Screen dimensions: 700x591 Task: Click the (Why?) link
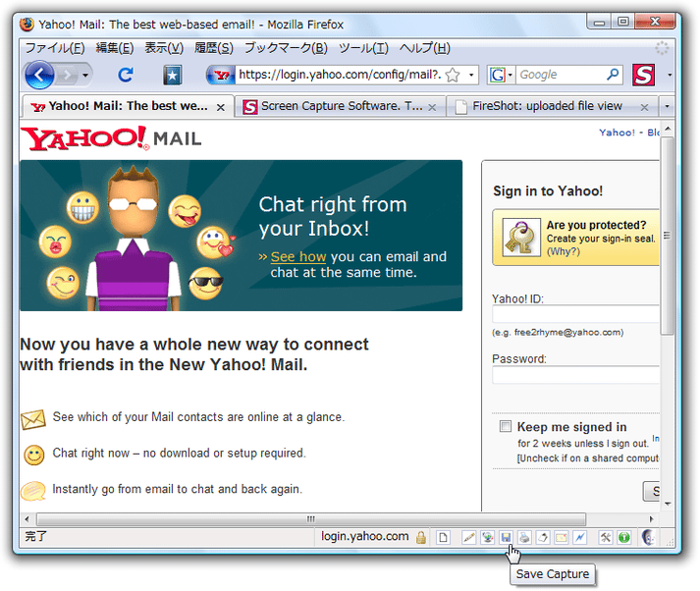pyautogui.click(x=563, y=251)
